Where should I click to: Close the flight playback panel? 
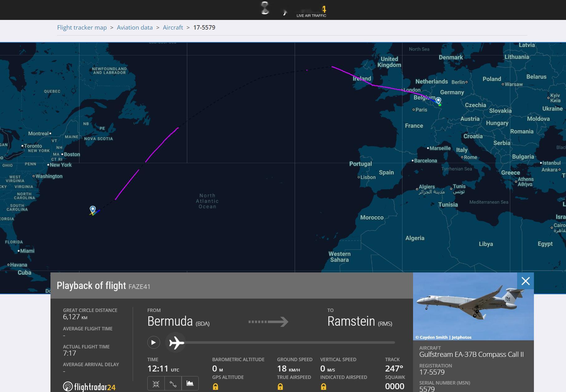click(x=526, y=281)
